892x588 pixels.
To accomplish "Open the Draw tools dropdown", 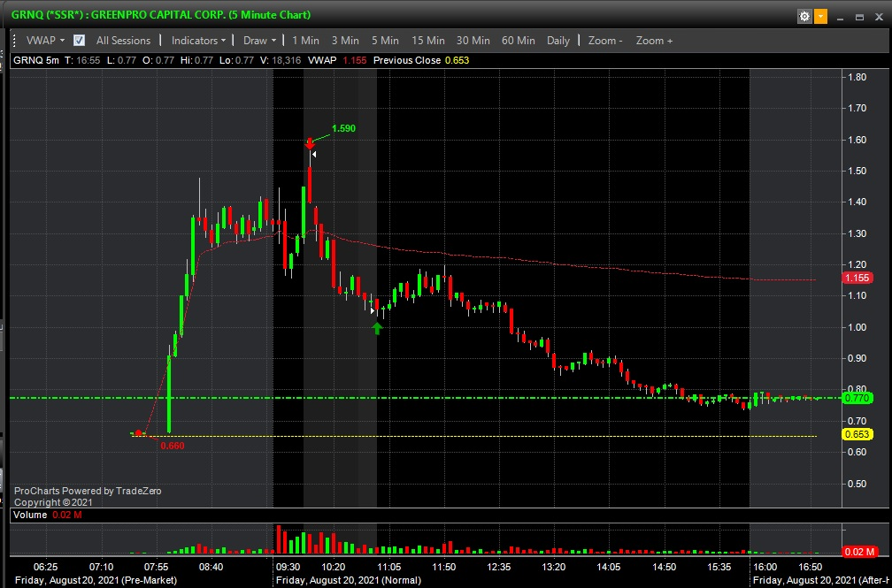I will pos(259,41).
